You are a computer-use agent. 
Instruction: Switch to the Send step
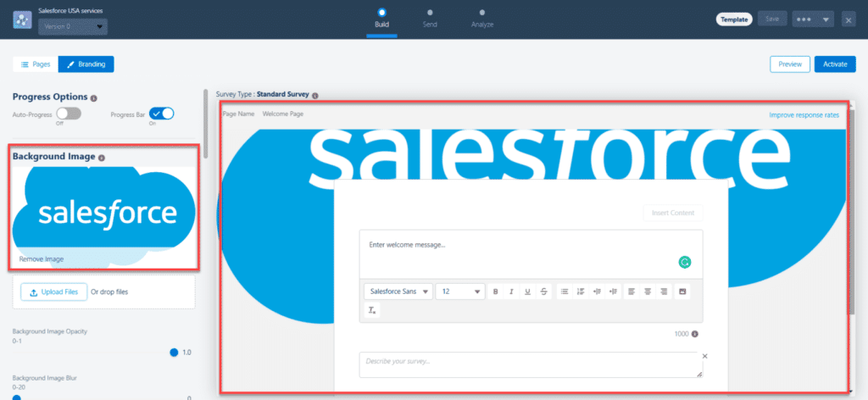coord(430,18)
